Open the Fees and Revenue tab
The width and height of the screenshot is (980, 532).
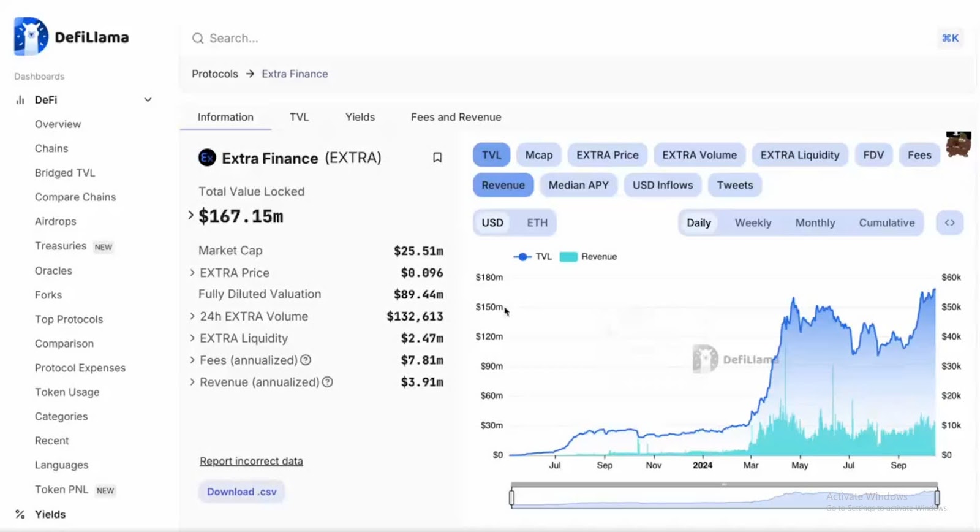(456, 117)
